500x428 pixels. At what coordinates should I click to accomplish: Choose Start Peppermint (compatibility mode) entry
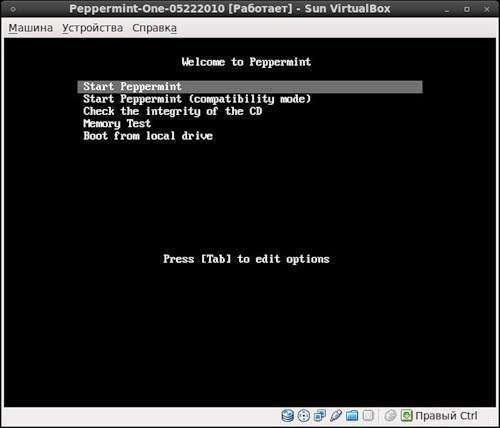click(197, 99)
